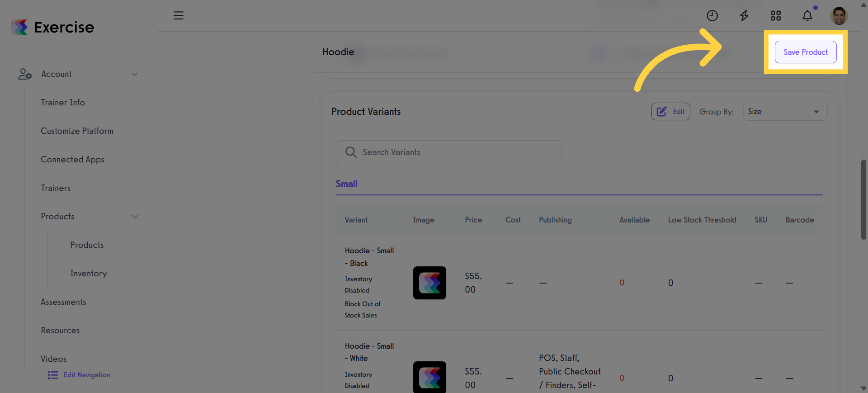Open Resources page
The width and height of the screenshot is (868, 393).
60,331
